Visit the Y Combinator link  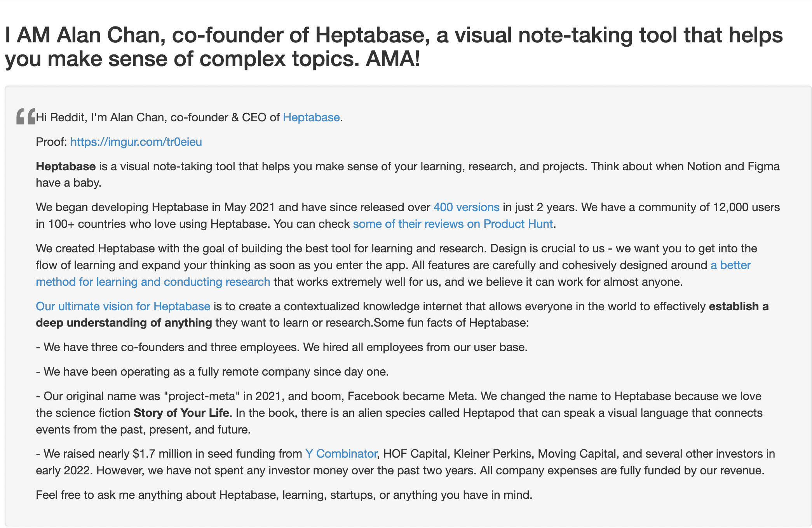[341, 454]
